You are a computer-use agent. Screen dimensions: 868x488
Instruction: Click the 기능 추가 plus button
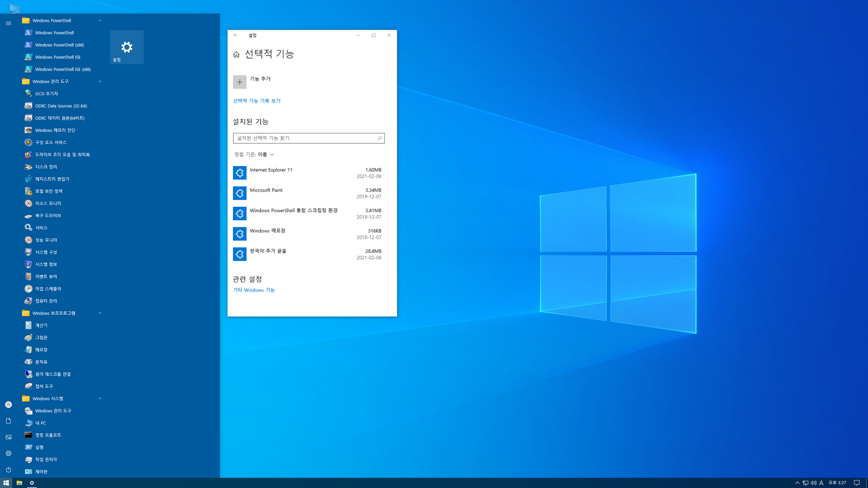[x=240, y=82]
